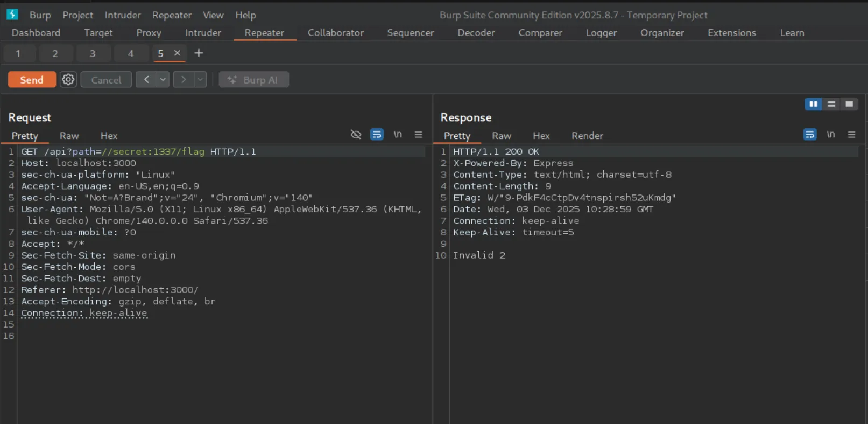Switch to the Decoder tab
Image resolution: width=868 pixels, height=424 pixels.
point(476,33)
